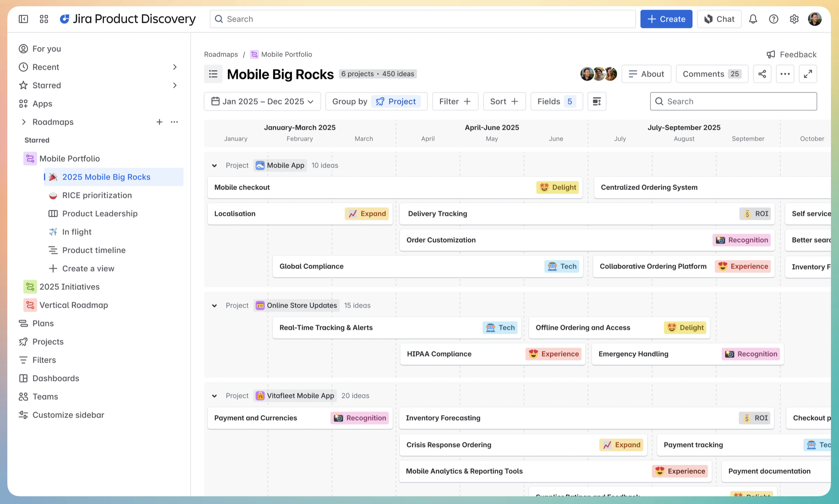Click the Create button
Screen dimensions: 839x504
tap(666, 19)
